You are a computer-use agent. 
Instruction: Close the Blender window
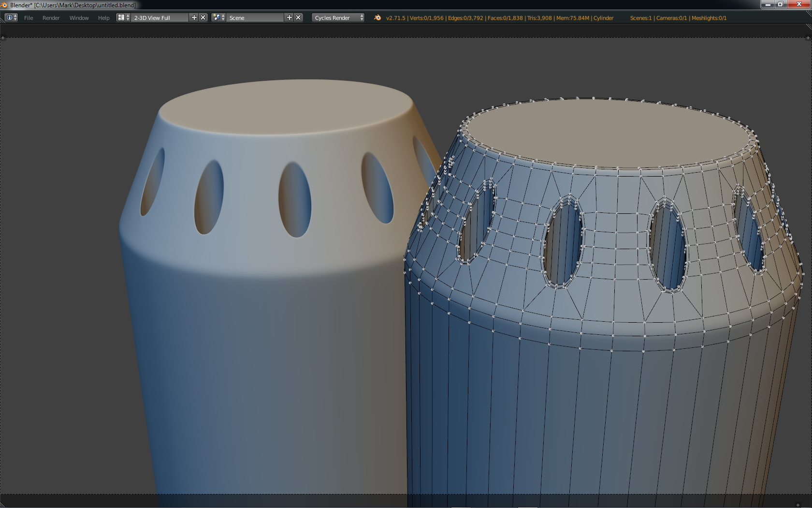click(798, 4)
